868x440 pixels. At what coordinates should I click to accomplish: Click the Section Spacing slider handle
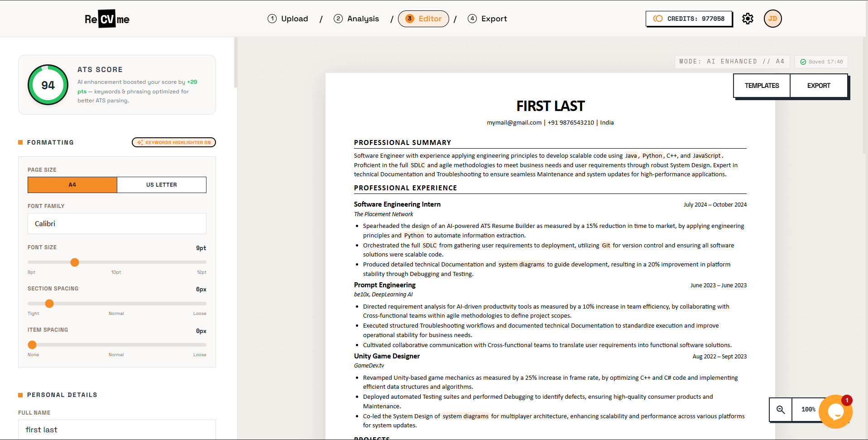click(49, 304)
